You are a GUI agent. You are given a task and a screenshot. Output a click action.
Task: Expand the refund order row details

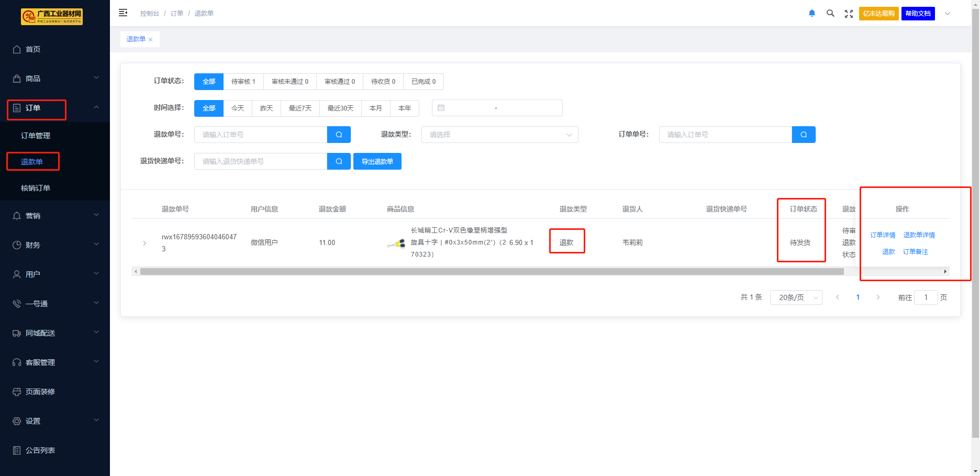point(144,243)
